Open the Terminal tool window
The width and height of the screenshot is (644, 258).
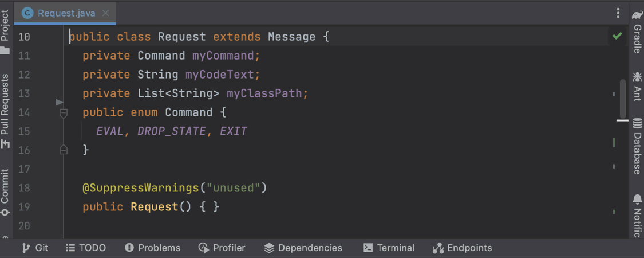tap(389, 248)
